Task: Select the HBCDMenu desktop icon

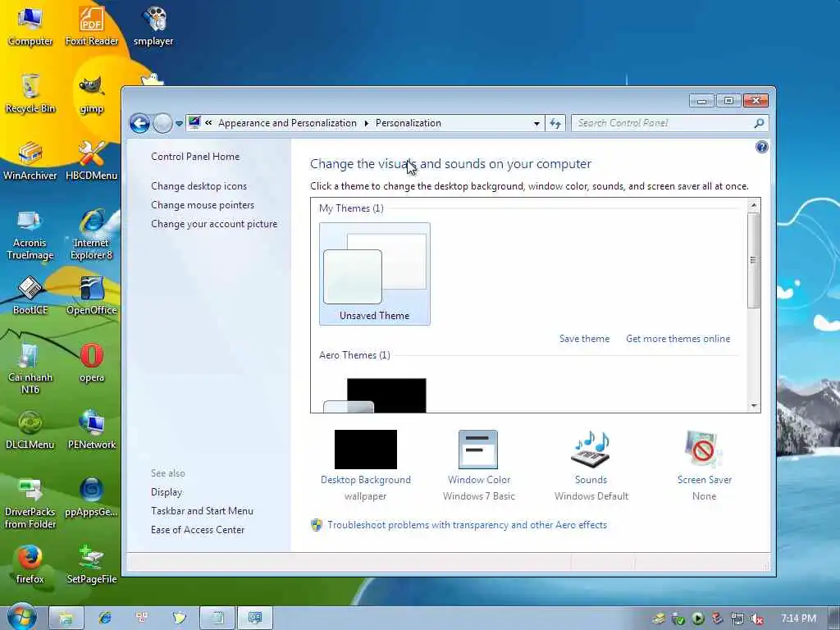Action: (x=92, y=161)
